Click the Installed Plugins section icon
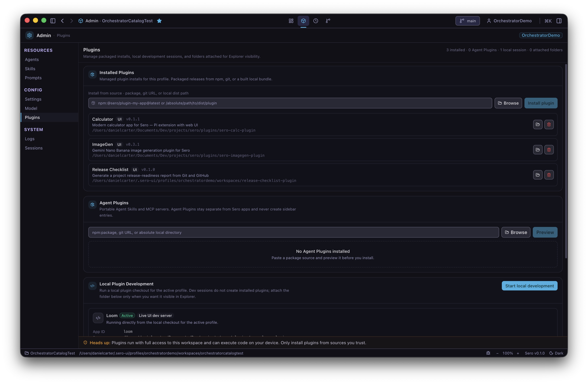This screenshot has width=588, height=384. pyautogui.click(x=92, y=74)
